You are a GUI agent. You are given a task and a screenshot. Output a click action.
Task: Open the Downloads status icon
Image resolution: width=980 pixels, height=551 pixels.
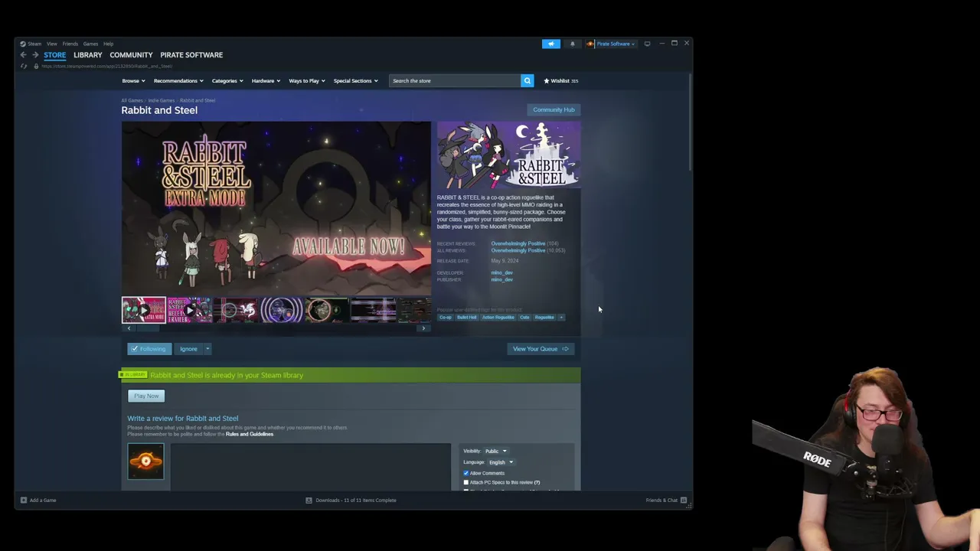[309, 500]
